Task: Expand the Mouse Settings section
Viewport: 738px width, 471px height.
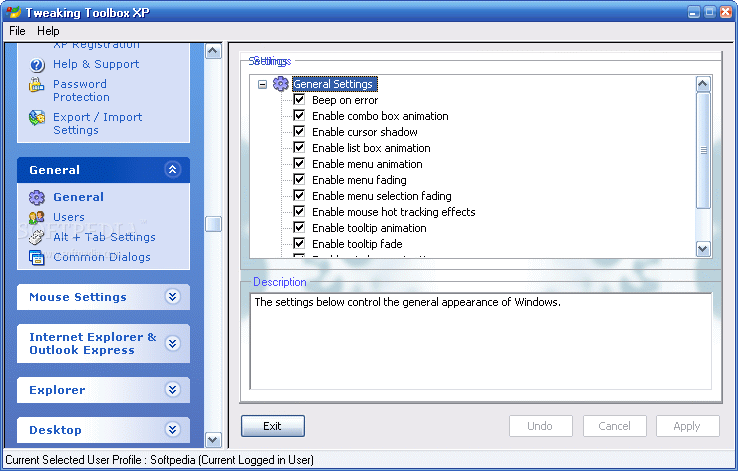Action: (173, 296)
